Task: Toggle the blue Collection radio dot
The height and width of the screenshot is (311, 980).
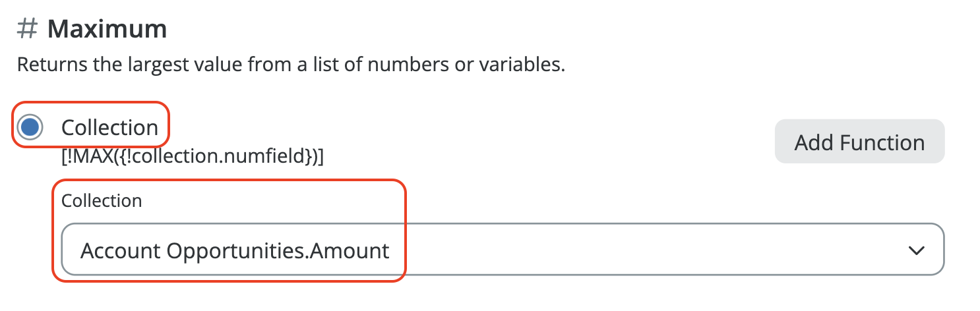Action: coord(31,127)
